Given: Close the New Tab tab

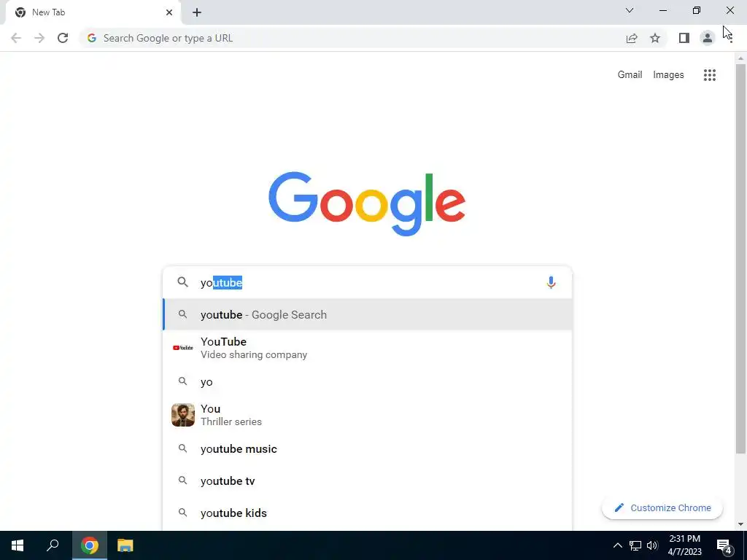Looking at the screenshot, I should [169, 12].
